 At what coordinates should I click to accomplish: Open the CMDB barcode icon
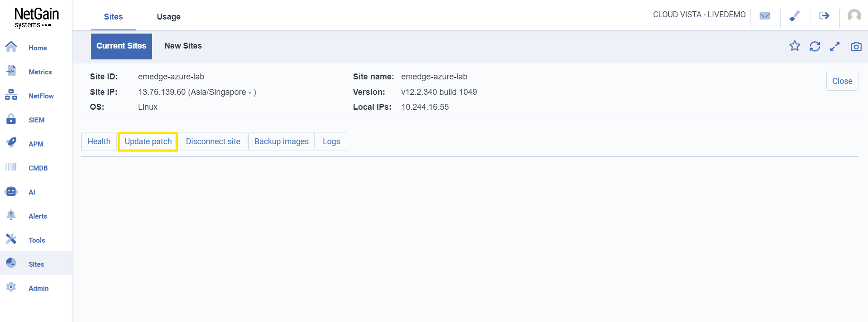coord(11,167)
